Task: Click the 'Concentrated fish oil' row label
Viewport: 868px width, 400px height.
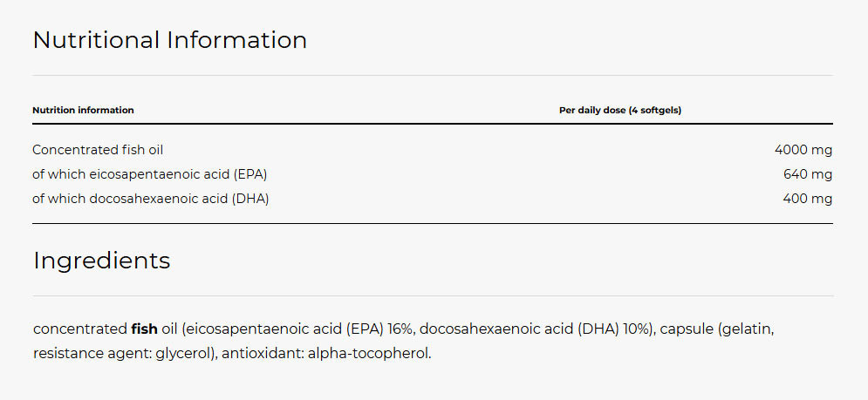Action: 98,150
